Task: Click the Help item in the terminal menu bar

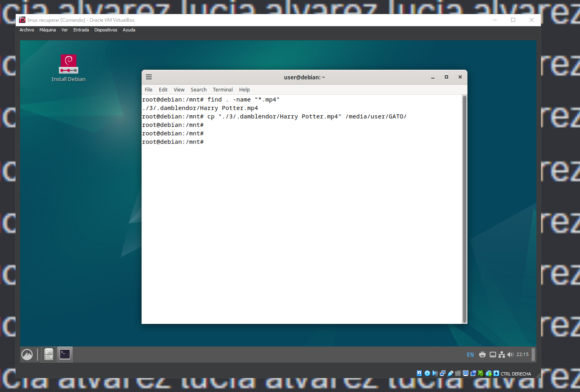Action: point(244,89)
